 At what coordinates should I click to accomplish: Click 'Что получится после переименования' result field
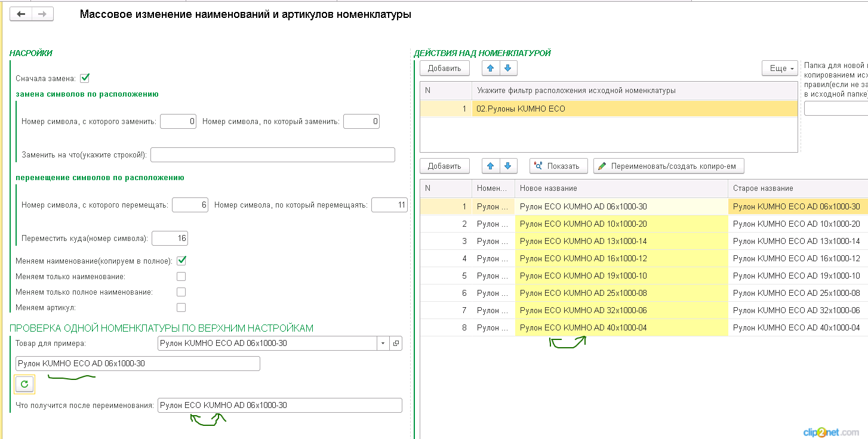tap(280, 406)
